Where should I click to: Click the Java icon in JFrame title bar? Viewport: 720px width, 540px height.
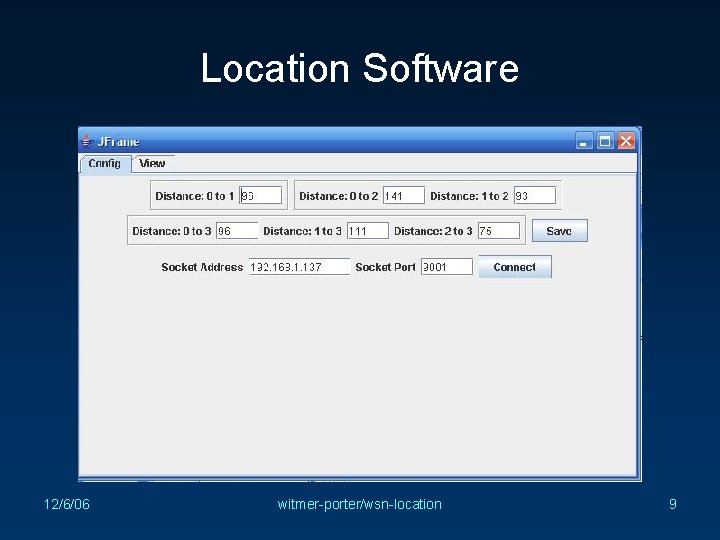pos(86,141)
